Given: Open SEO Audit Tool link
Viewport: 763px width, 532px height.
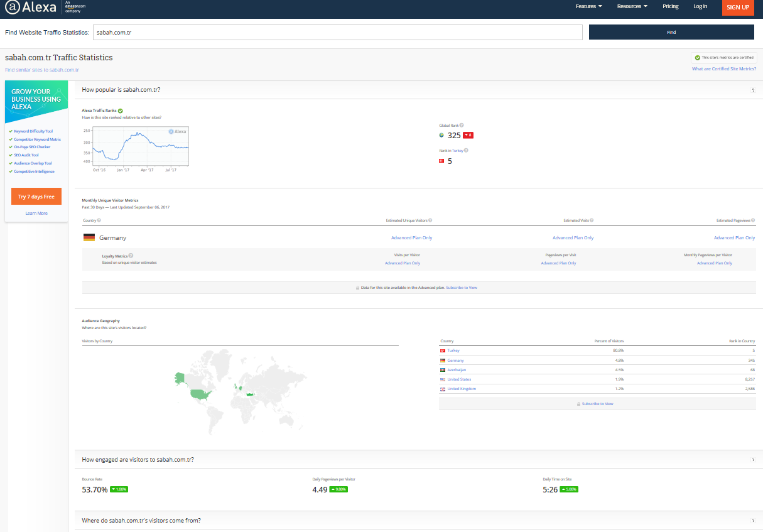Looking at the screenshot, I should (26, 155).
